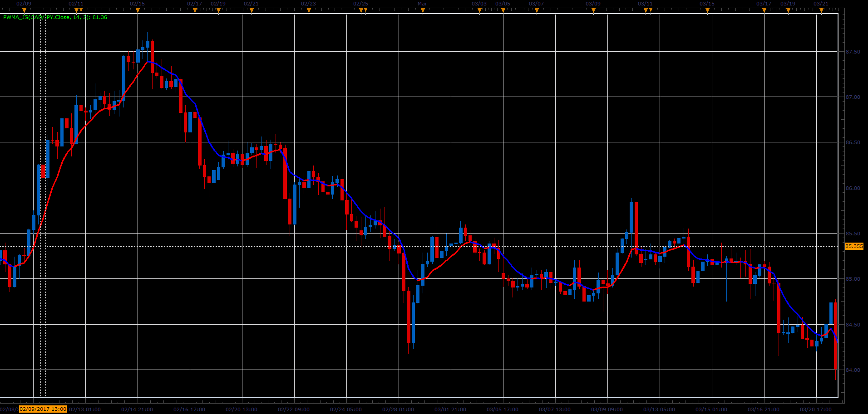This screenshot has width=868, height=414.
Task: Click the orange marker under 03/09
Action: [593, 10]
